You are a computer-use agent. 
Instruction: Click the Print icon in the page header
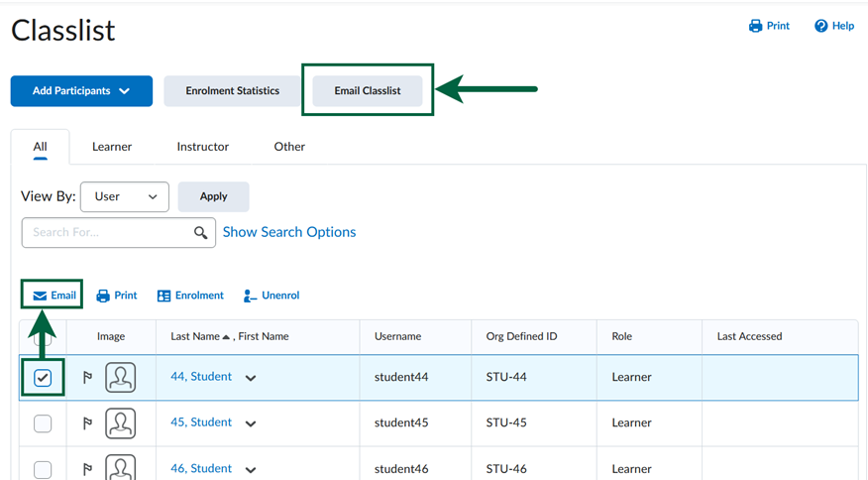[x=755, y=26]
